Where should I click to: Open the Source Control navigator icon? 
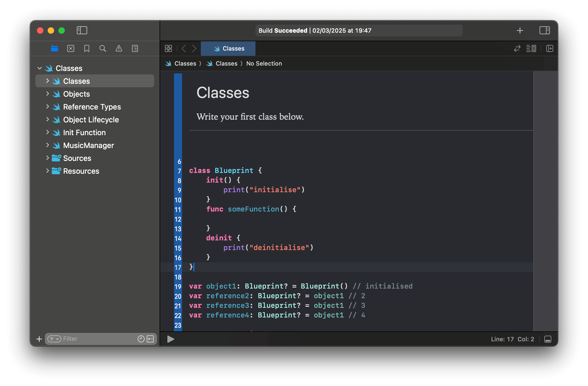pos(71,48)
